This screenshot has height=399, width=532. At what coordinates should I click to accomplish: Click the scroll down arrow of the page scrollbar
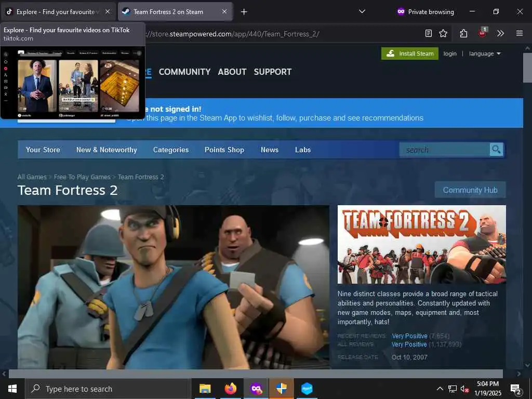point(528,365)
